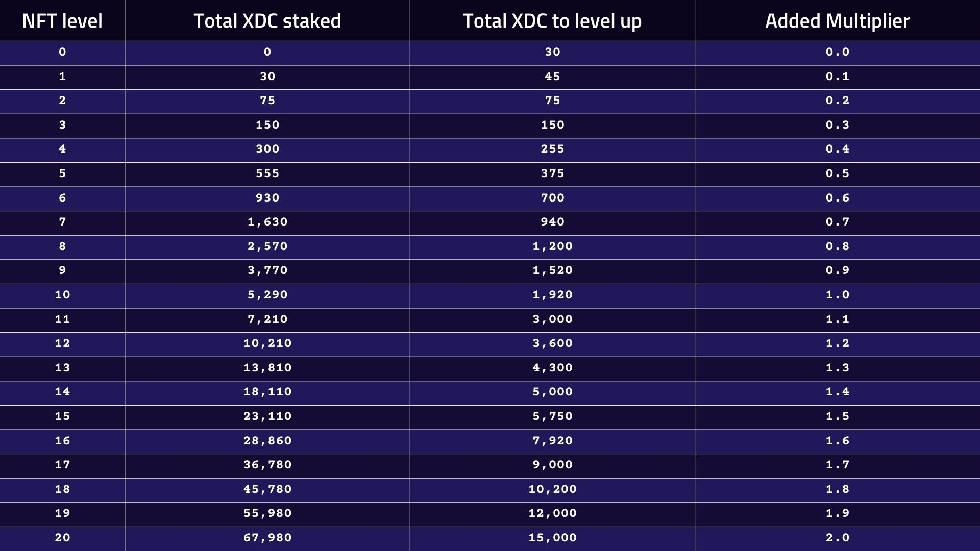Click the NFT level 10 cell
This screenshot has width=980, height=551.
pyautogui.click(x=62, y=295)
